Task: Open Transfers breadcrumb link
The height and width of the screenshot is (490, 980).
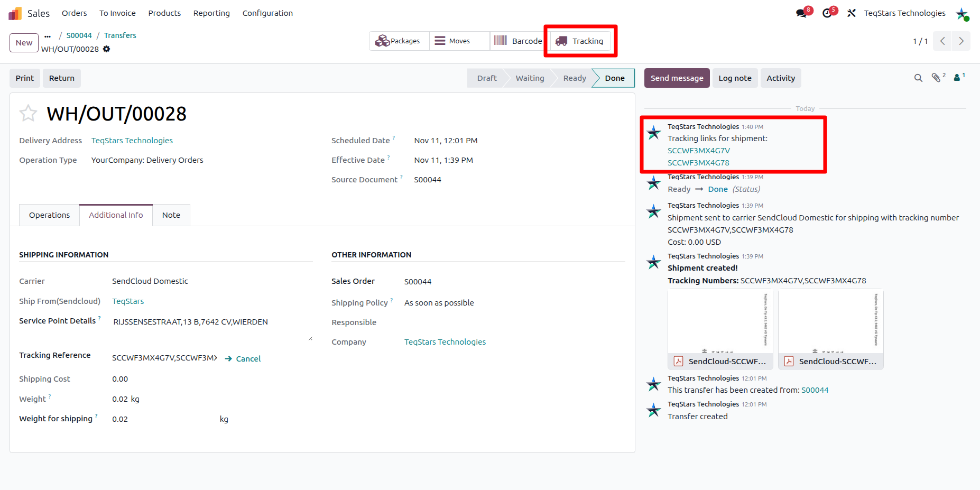Action: coord(120,35)
